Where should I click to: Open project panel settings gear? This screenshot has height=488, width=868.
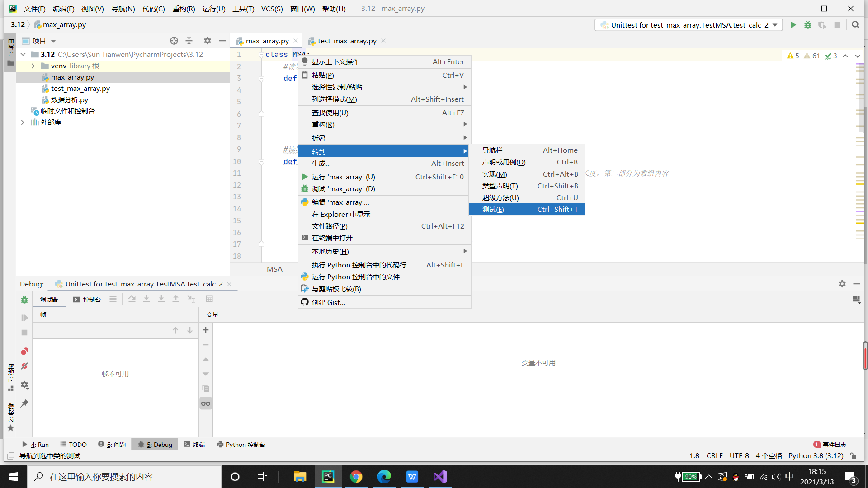pos(208,41)
